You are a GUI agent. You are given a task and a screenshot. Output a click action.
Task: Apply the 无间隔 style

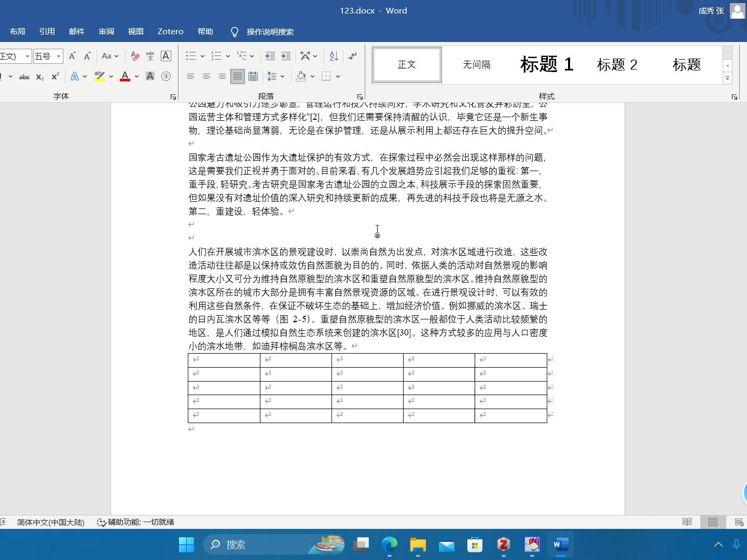476,64
